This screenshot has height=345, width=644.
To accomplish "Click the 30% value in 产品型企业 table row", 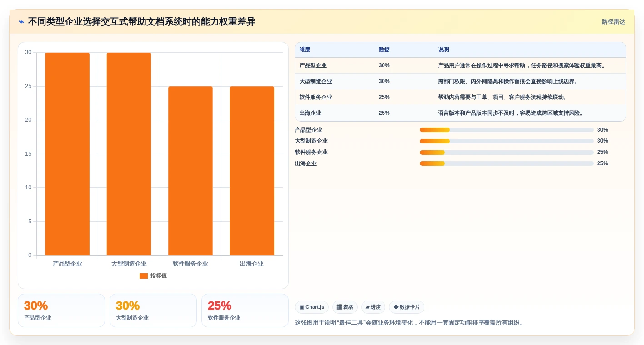I will tap(384, 65).
